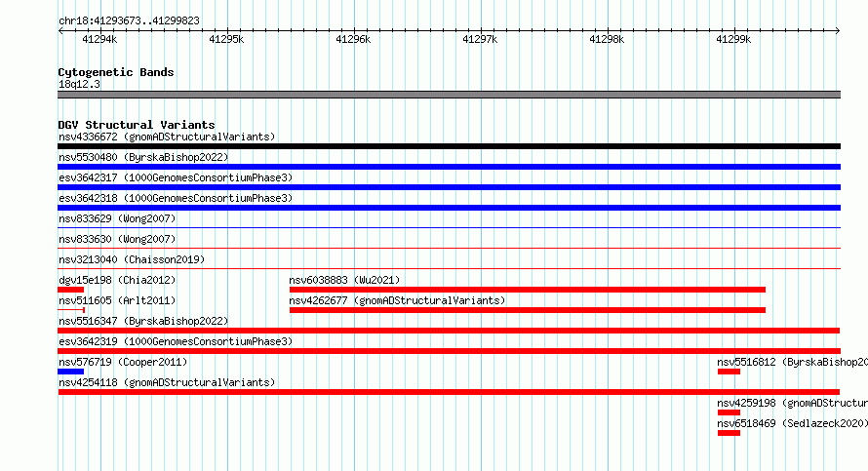The image size is (868, 471).
Task: Click the 41296k ruler mark
Action: [353, 39]
